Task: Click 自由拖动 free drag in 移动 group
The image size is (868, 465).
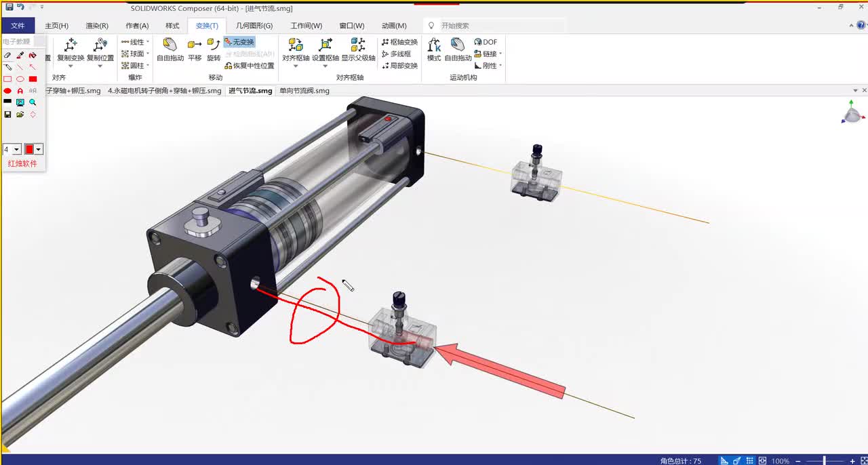Action: 170,50
